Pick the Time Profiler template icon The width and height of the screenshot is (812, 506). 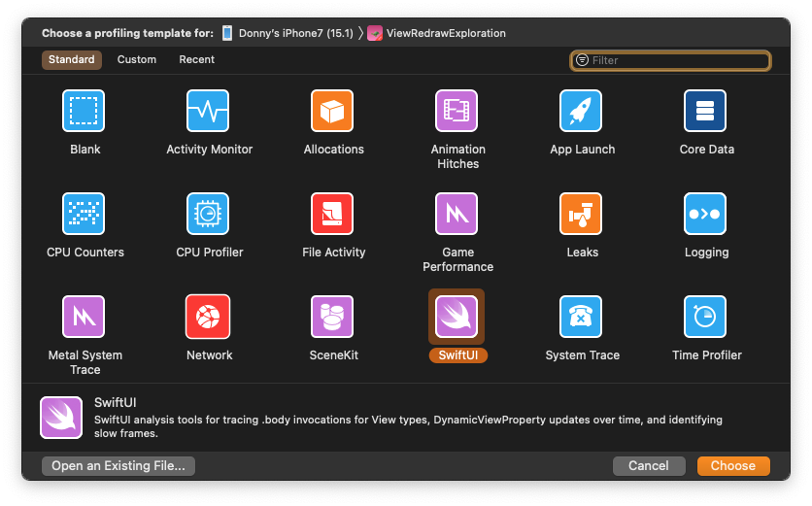[x=705, y=317]
